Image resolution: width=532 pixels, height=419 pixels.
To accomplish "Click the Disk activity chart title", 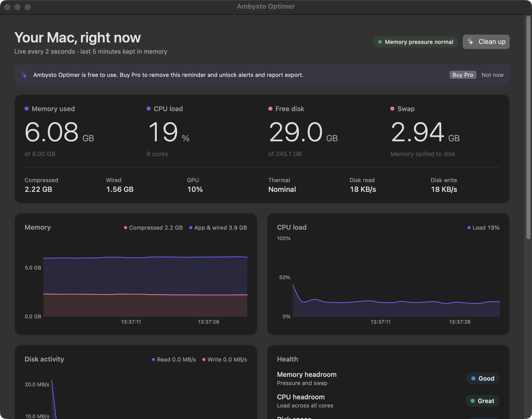I will pyautogui.click(x=44, y=359).
